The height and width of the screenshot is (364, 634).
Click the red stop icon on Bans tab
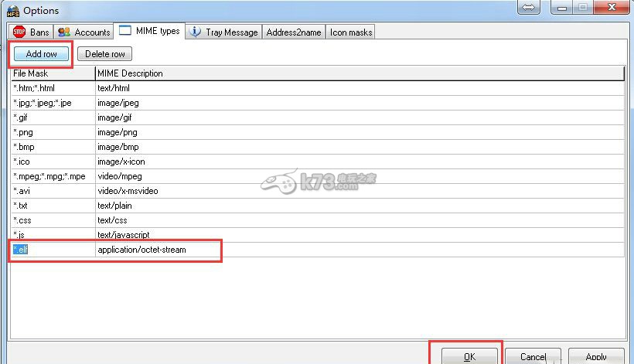point(19,32)
